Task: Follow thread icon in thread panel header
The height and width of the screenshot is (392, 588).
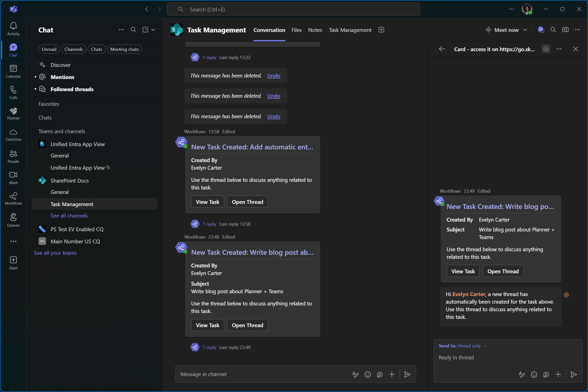Action: point(546,49)
